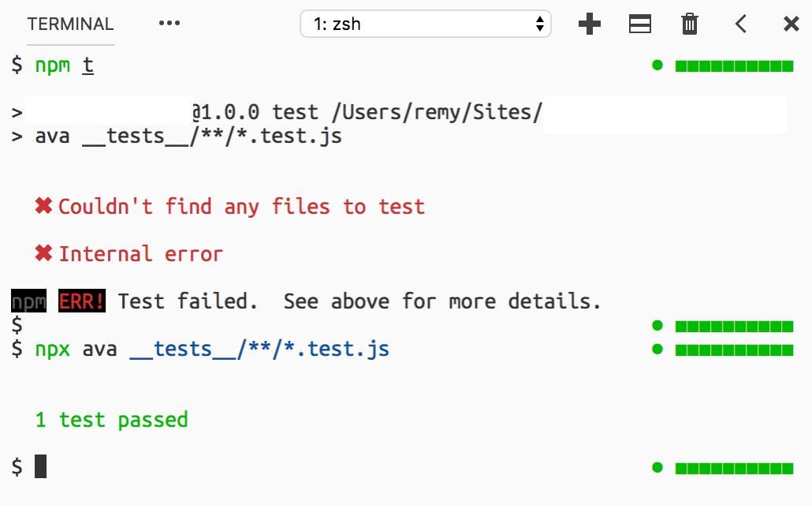Click the left chevron panel icon

click(740, 24)
